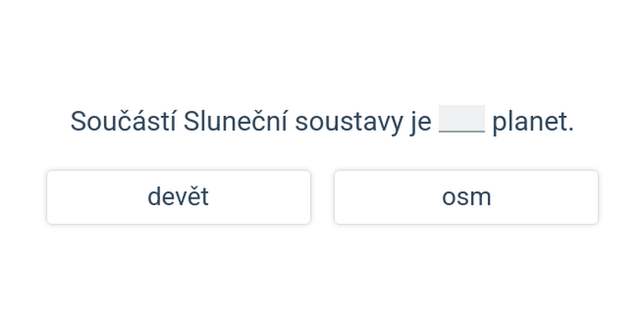644x322 pixels.
Task: Click the "osm" answer button
Action: point(466,197)
